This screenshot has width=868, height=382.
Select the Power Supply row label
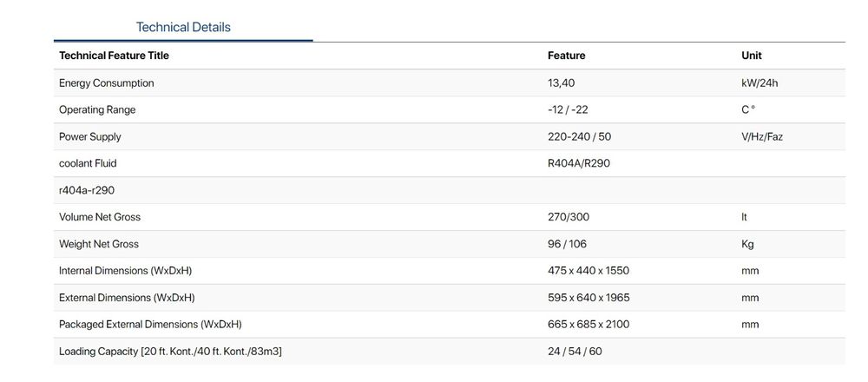pos(89,137)
